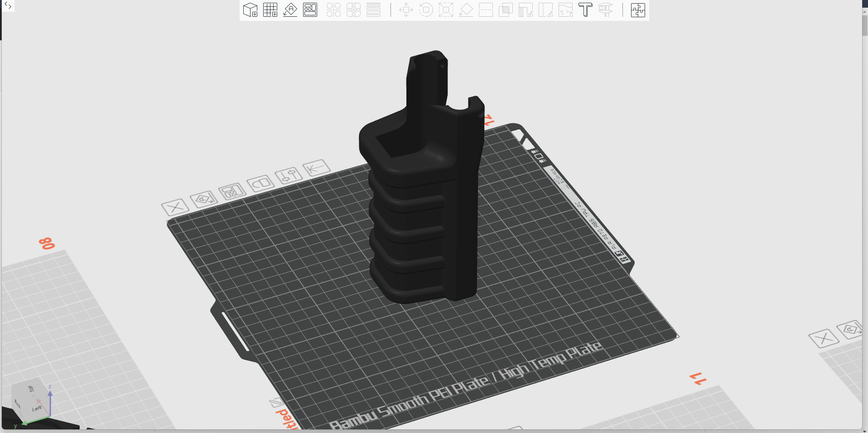Trigger Auto orient in top toolbar

tap(290, 10)
